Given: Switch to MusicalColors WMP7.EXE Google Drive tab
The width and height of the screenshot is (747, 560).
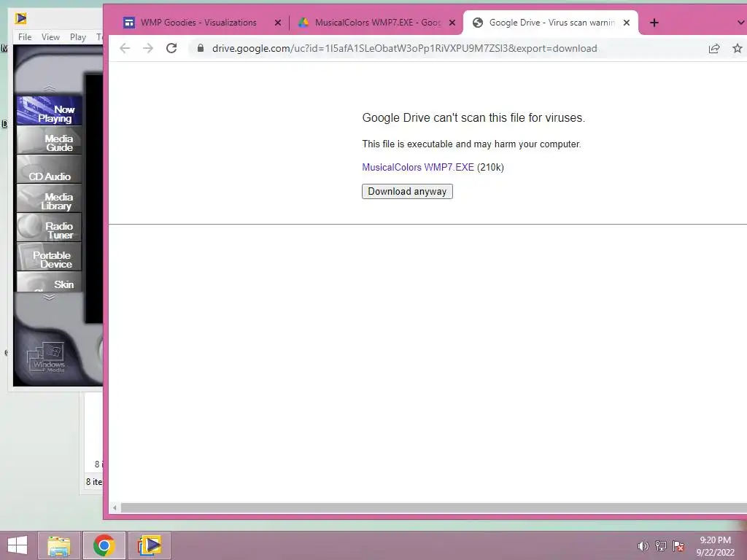Looking at the screenshot, I should 377,23.
